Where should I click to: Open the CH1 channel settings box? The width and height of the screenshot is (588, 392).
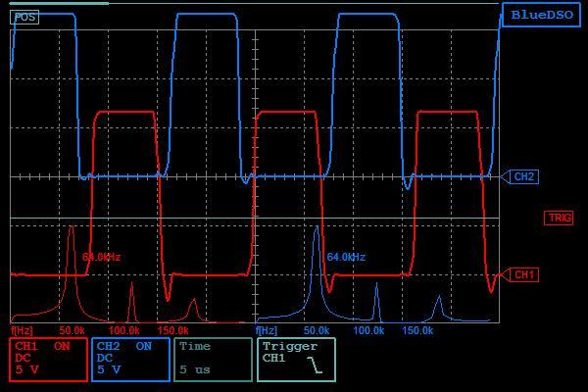point(48,360)
